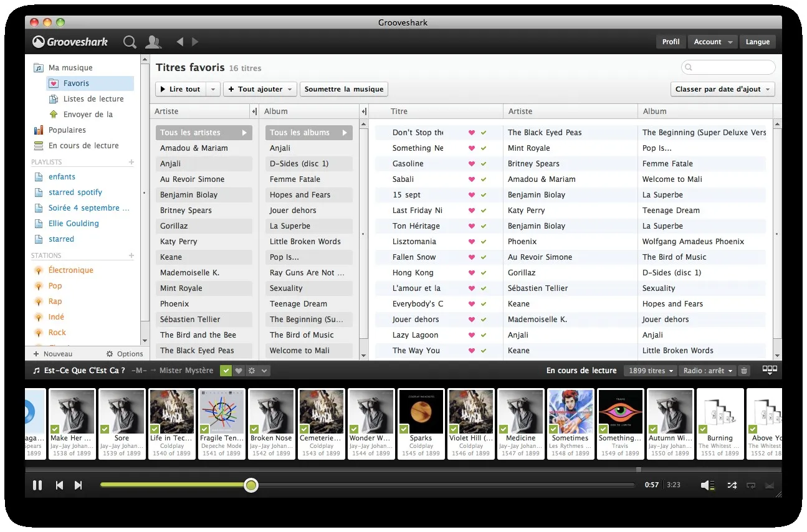Open the Radio : arrêt dropdown
807x532 pixels.
click(x=707, y=371)
